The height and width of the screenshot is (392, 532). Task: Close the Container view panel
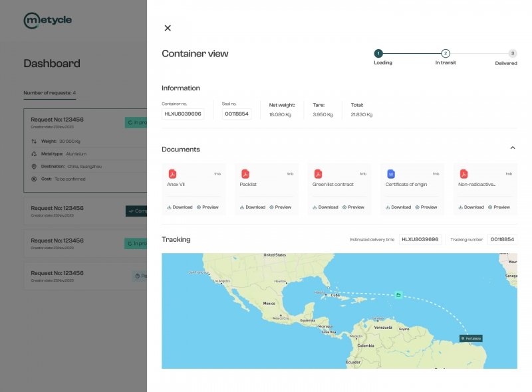(x=168, y=28)
